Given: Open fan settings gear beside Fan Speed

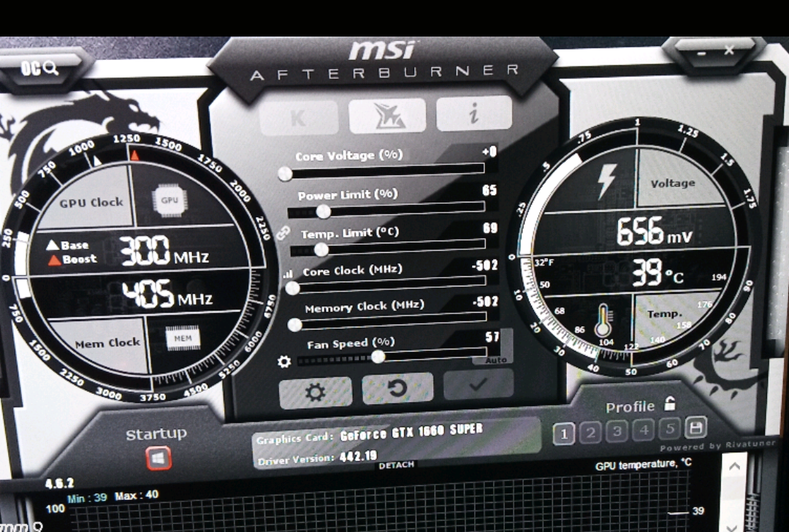Looking at the screenshot, I should coord(284,362).
